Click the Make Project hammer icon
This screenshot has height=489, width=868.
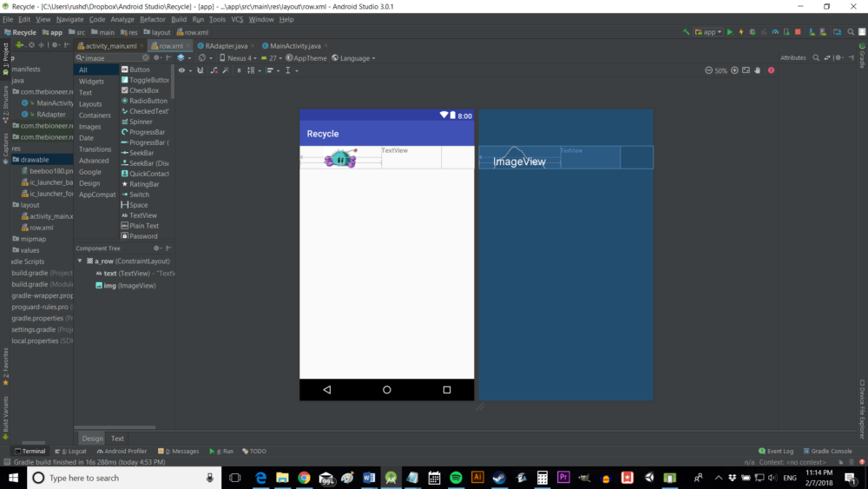[687, 32]
